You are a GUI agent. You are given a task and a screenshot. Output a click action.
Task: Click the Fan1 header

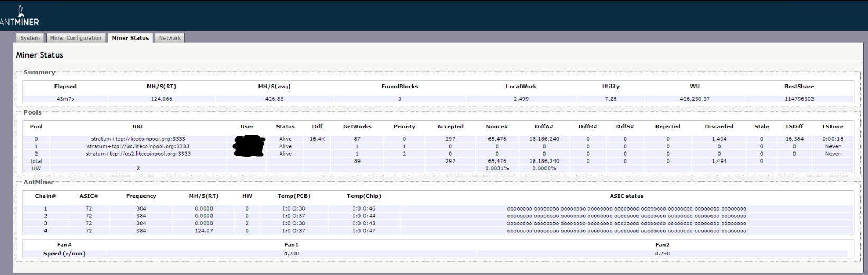tap(291, 245)
